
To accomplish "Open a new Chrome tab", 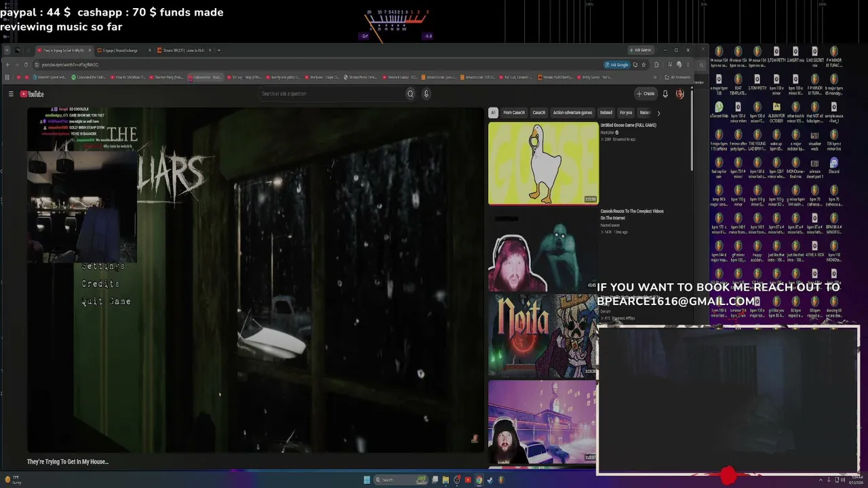I will [218, 50].
